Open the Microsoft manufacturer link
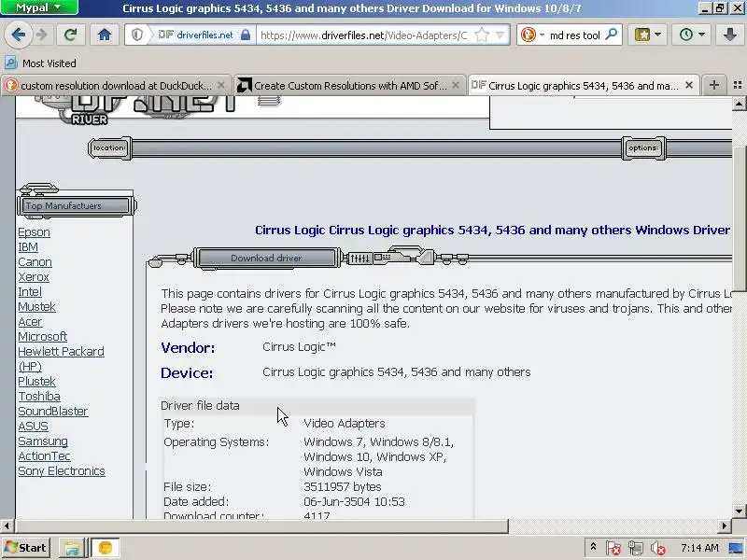Viewport: 747px width, 560px height. tap(42, 337)
